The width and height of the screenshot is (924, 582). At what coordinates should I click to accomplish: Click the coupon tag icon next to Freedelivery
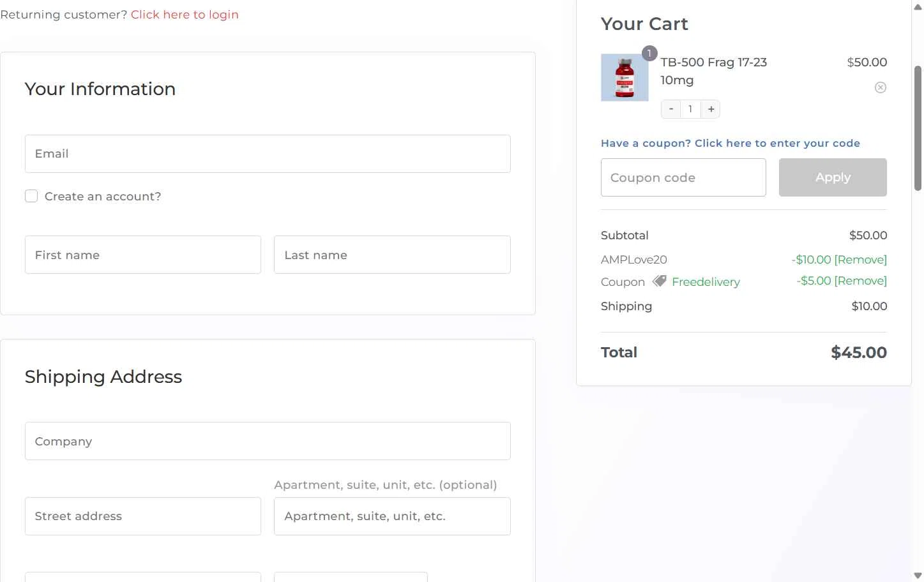click(659, 281)
